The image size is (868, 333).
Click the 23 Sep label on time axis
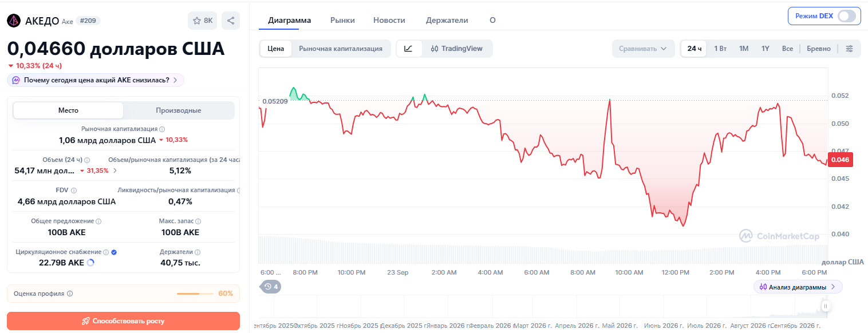coord(397,272)
